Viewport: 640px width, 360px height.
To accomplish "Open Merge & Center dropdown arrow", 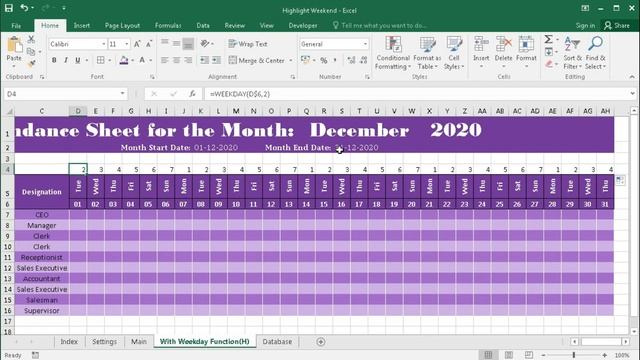I will point(291,60).
